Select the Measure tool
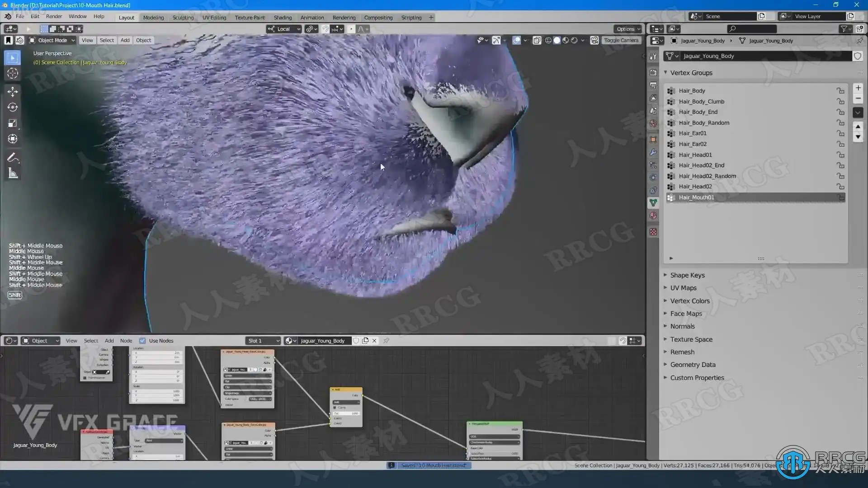This screenshot has height=488, width=868. [13, 174]
